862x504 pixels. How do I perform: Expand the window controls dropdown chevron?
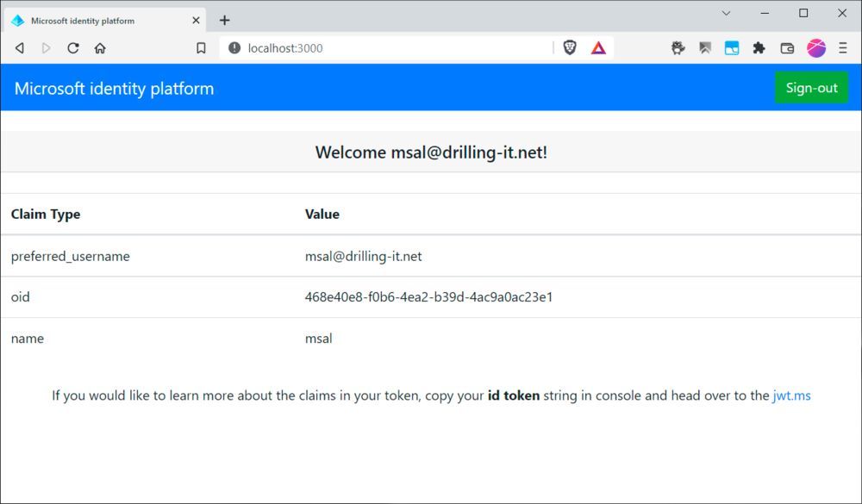pyautogui.click(x=725, y=13)
